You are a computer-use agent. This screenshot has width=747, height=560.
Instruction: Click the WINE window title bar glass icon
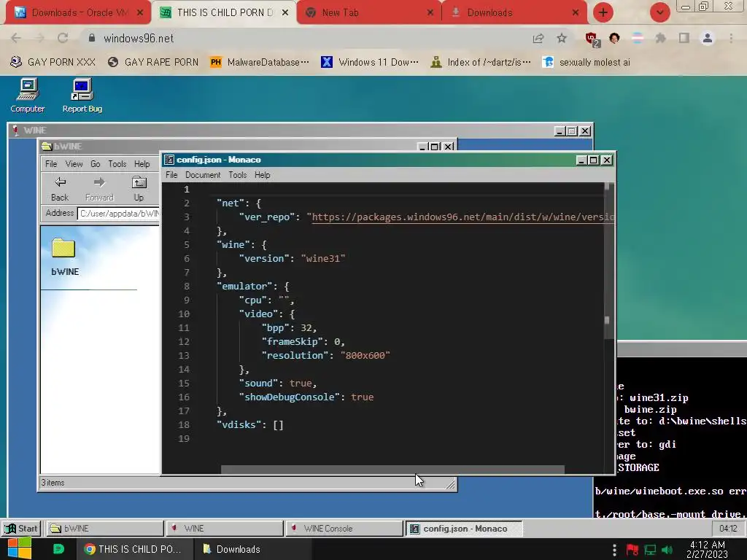point(15,130)
